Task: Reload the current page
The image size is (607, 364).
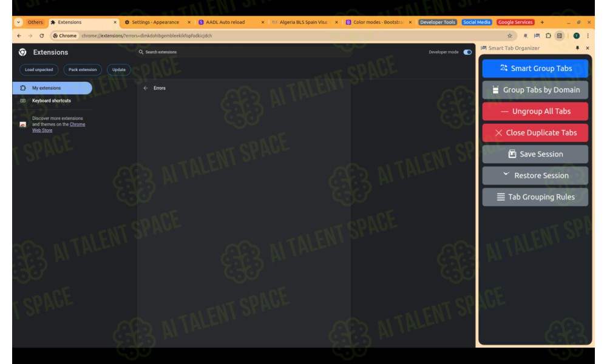Action: point(41,36)
